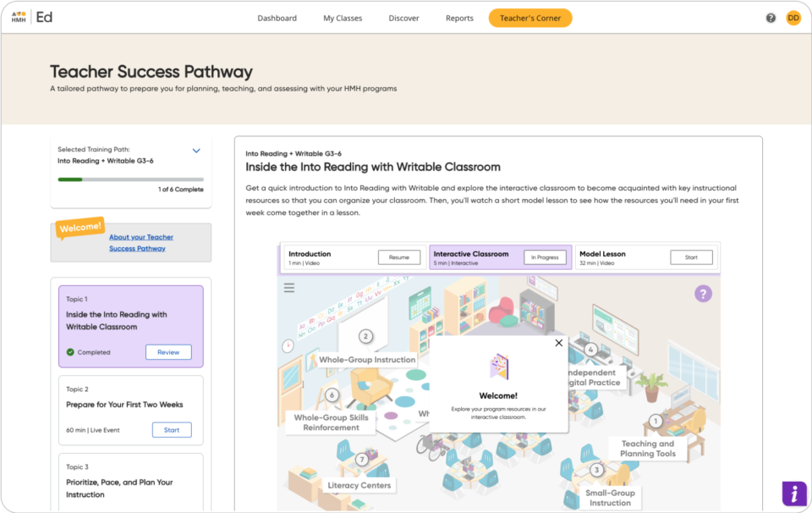
Task: Open the HMH Ed logo home icon
Action: (18, 17)
